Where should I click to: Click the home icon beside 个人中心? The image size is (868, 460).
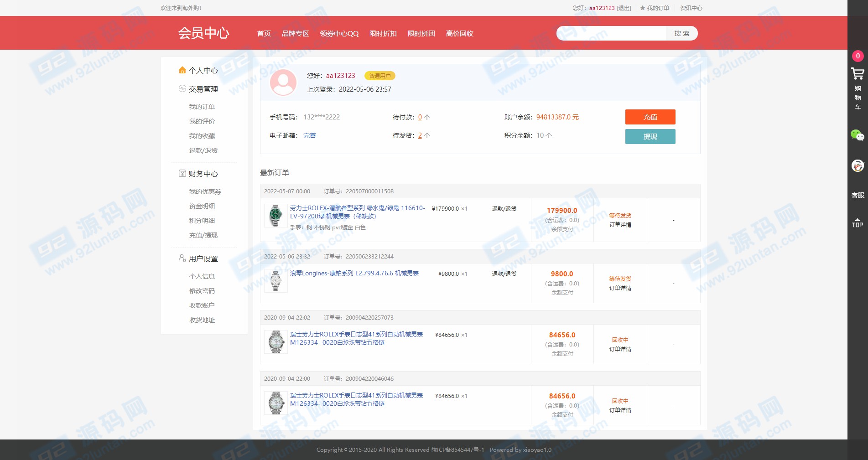click(x=182, y=70)
